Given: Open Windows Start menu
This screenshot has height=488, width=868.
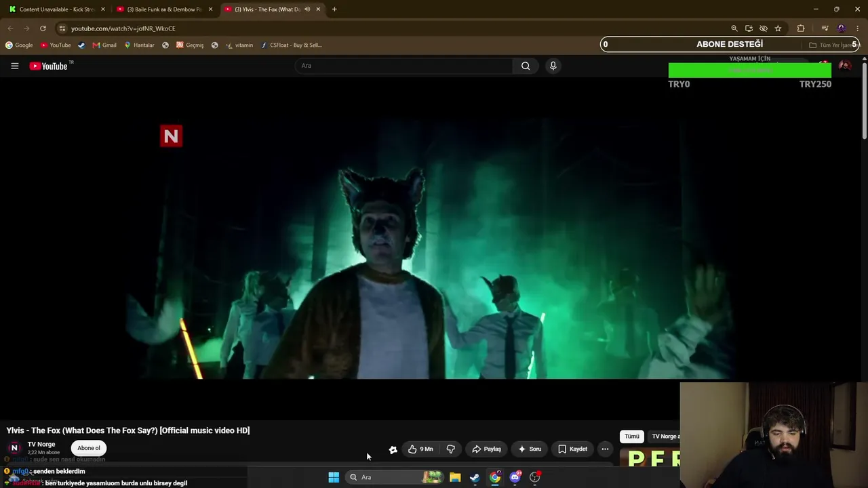Looking at the screenshot, I should [x=334, y=477].
